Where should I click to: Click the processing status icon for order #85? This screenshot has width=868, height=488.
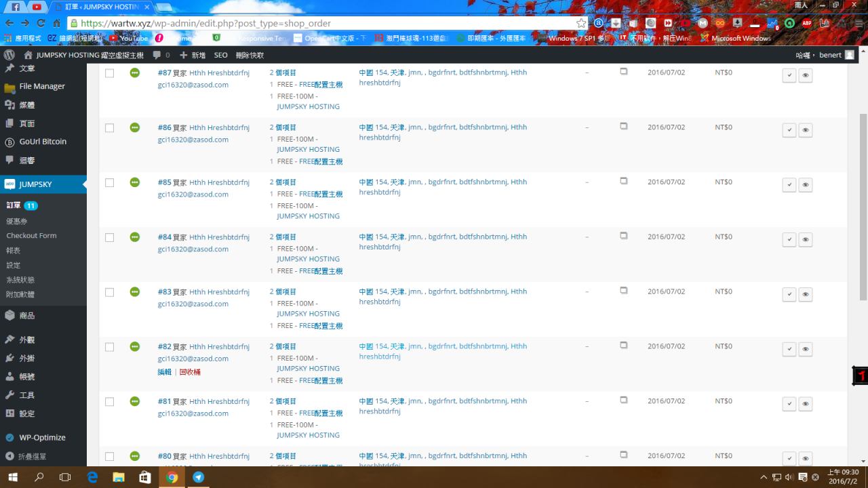(x=135, y=182)
